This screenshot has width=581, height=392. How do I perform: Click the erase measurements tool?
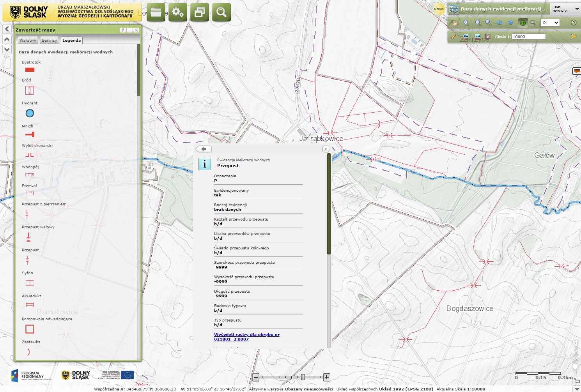click(488, 37)
